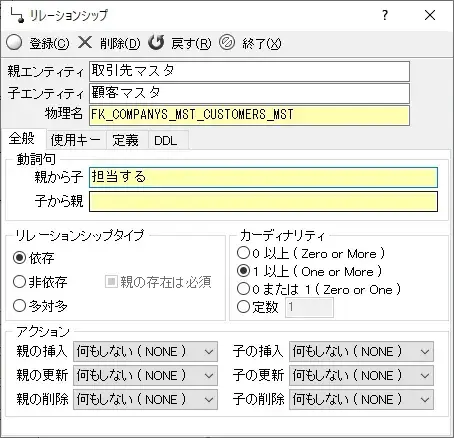
Task: Click the register (登録) circle icon
Action: (x=14, y=43)
